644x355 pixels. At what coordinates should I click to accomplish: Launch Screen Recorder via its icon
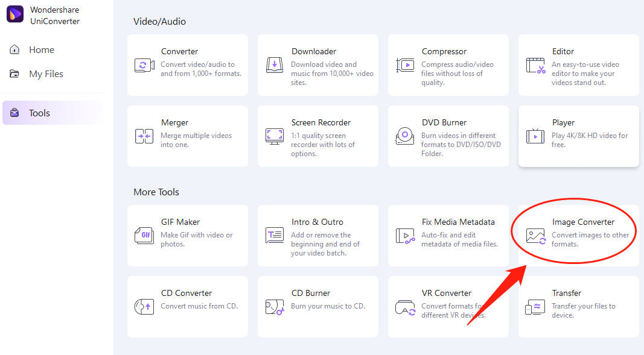click(x=274, y=136)
